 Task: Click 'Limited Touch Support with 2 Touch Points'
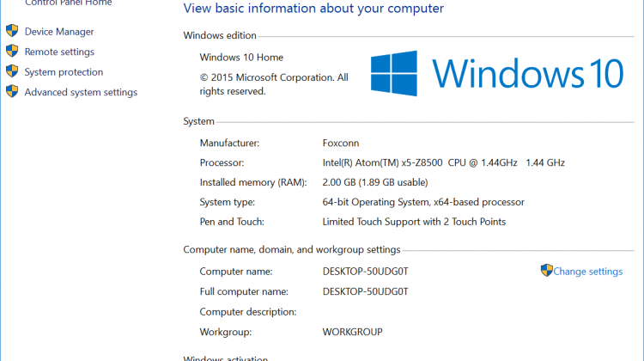pos(414,222)
